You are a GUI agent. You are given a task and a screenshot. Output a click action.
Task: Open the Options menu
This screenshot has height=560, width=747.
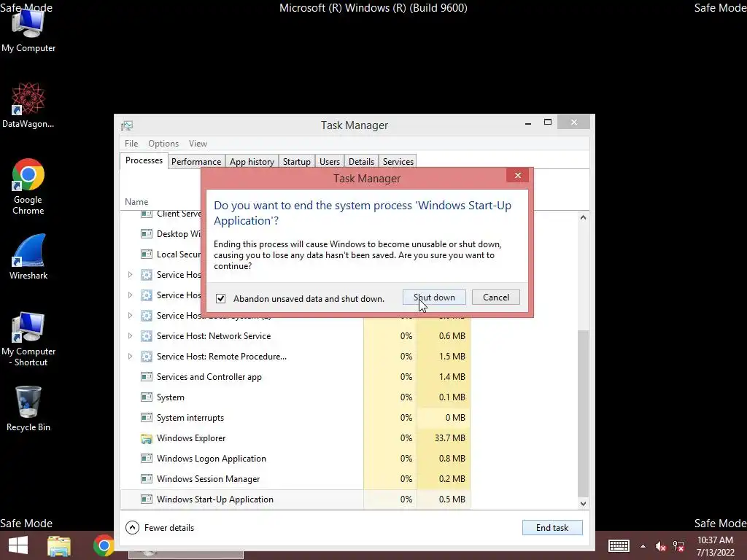(163, 144)
